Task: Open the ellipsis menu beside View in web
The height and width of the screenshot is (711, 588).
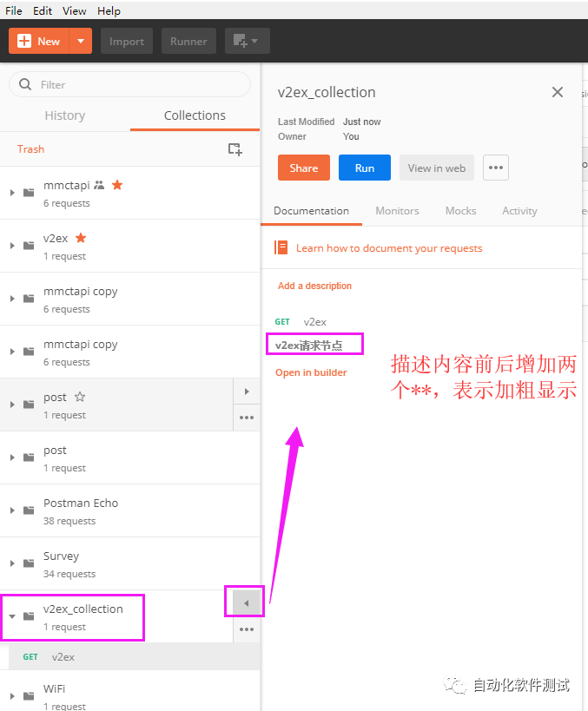Action: click(495, 168)
